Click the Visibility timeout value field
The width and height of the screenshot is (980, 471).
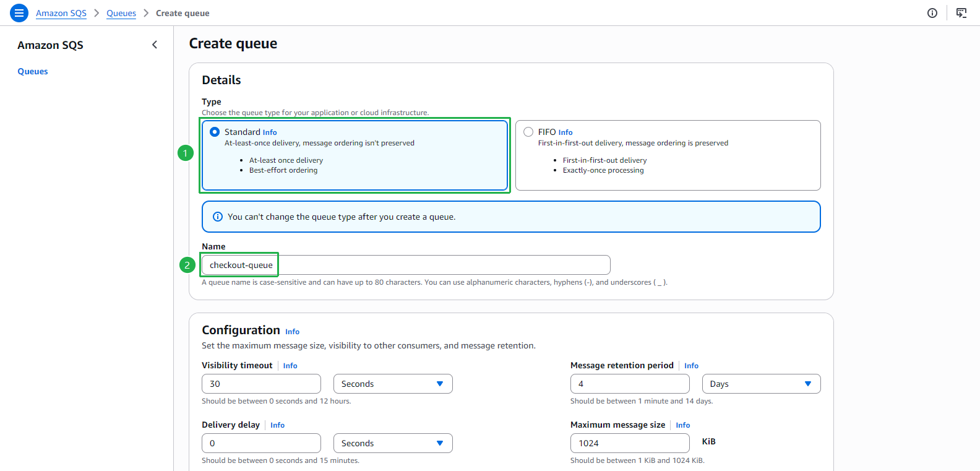click(261, 384)
